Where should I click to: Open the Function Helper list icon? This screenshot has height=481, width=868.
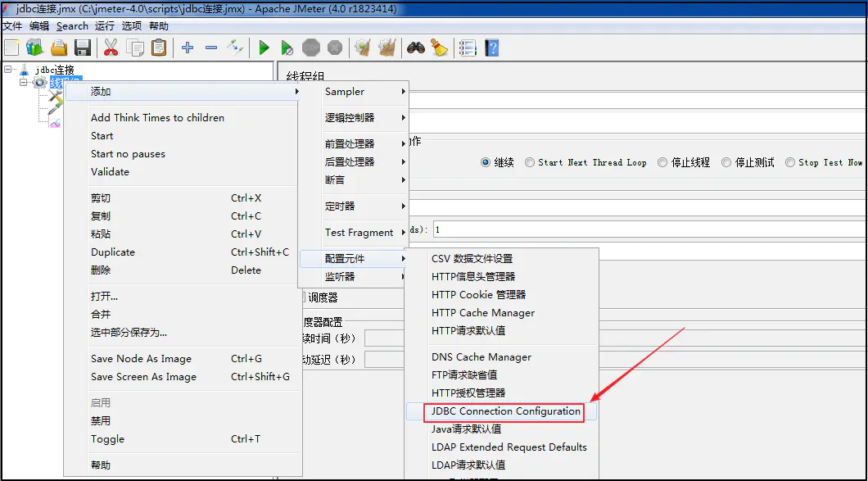pyautogui.click(x=468, y=48)
